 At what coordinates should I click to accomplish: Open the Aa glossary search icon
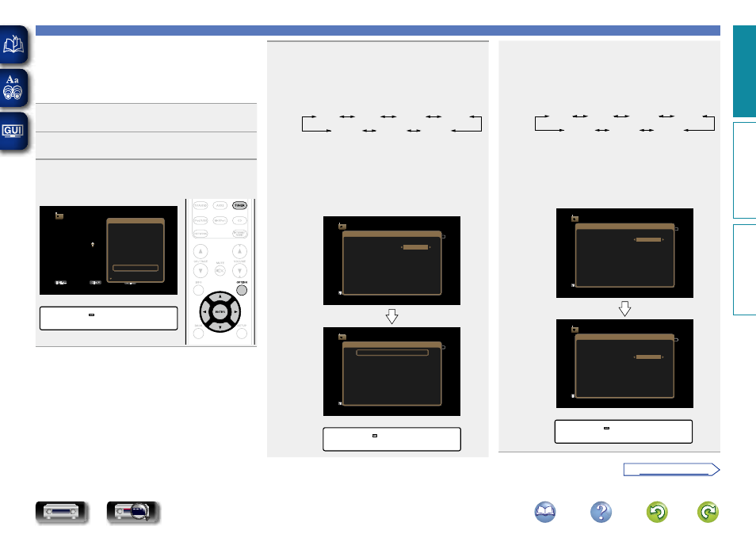(x=13, y=88)
